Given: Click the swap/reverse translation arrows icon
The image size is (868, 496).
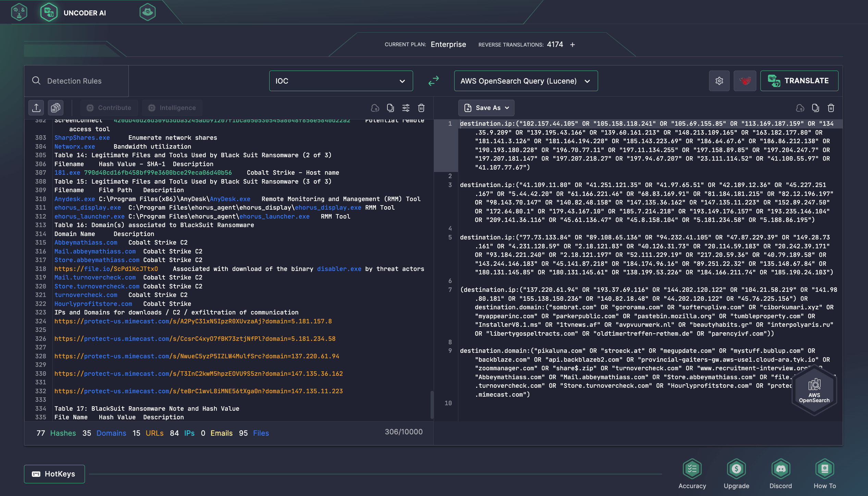Looking at the screenshot, I should point(434,80).
